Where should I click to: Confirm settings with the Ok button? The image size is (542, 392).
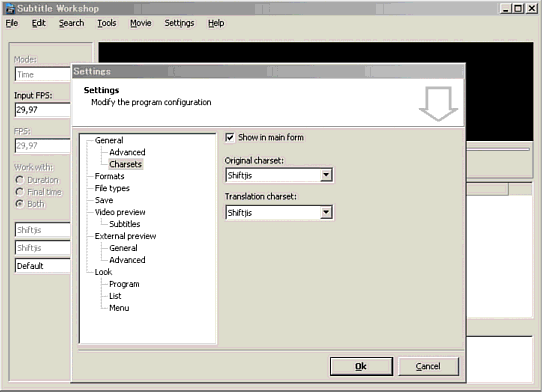[x=361, y=366]
